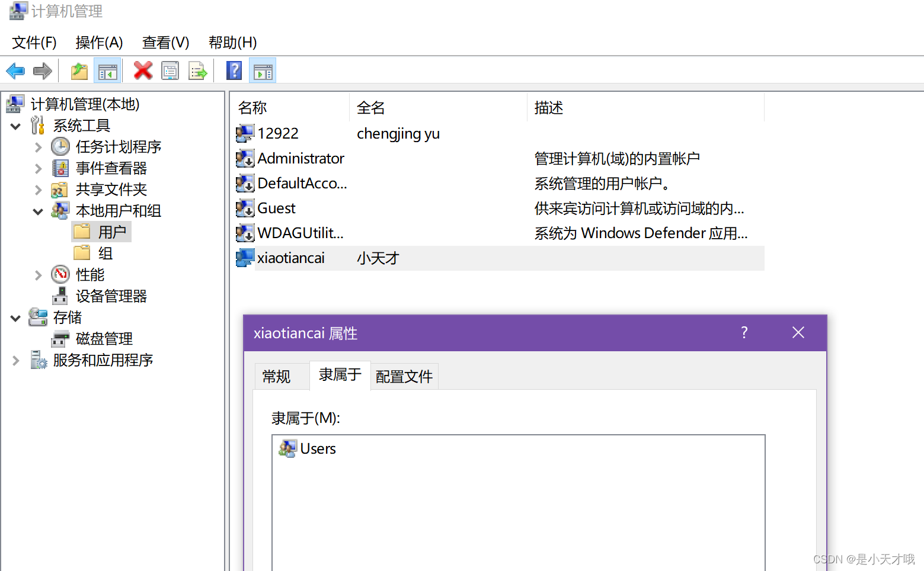This screenshot has width=924, height=571.
Task: Click the Back navigation arrow icon
Action: 15,70
